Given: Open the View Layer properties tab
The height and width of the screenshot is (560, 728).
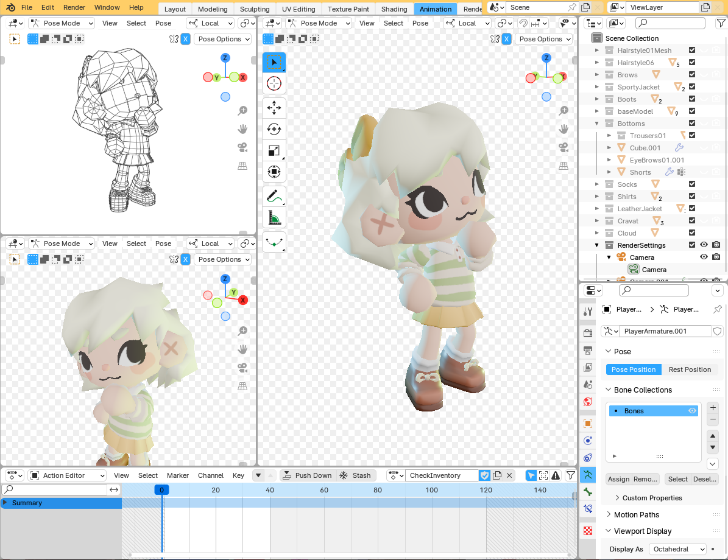Looking at the screenshot, I should coord(588,368).
